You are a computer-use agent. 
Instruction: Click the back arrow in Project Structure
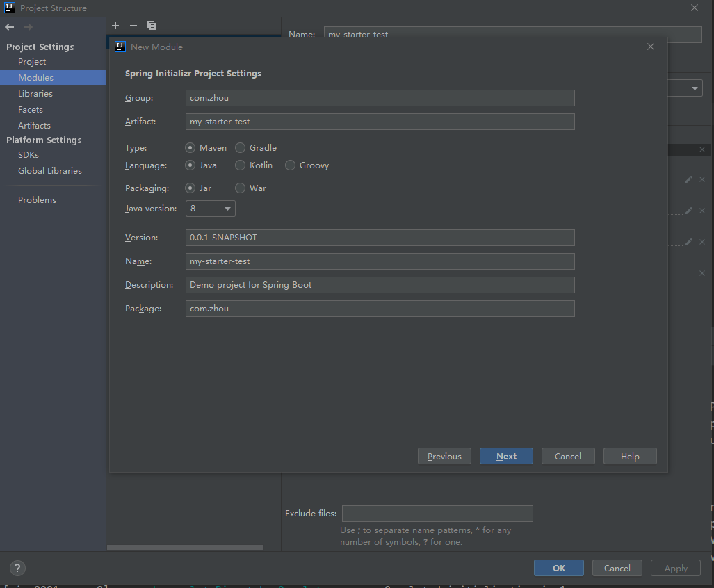[10, 27]
